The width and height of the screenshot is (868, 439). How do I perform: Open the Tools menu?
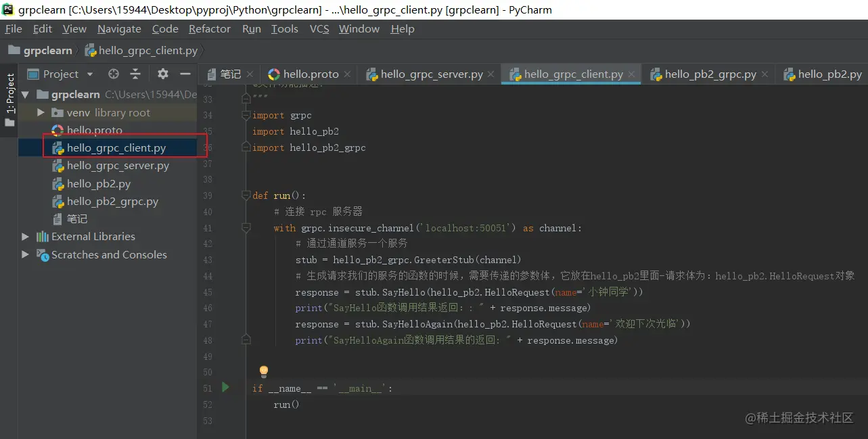pyautogui.click(x=285, y=29)
